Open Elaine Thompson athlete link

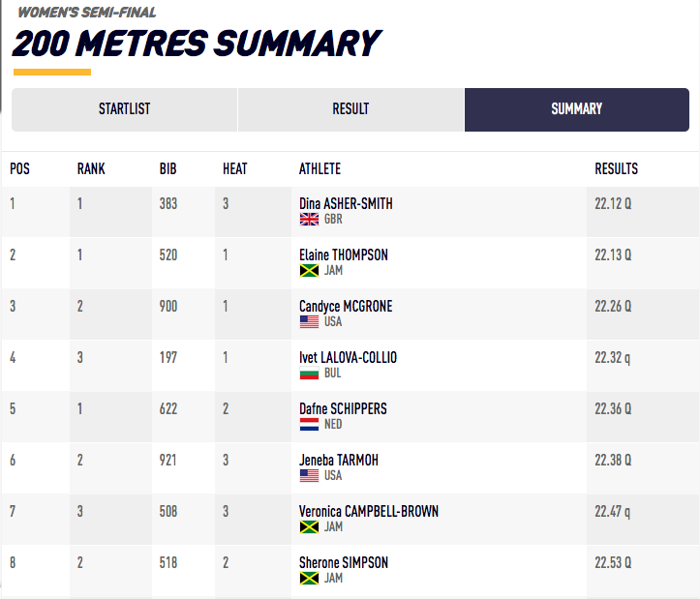pyautogui.click(x=344, y=255)
